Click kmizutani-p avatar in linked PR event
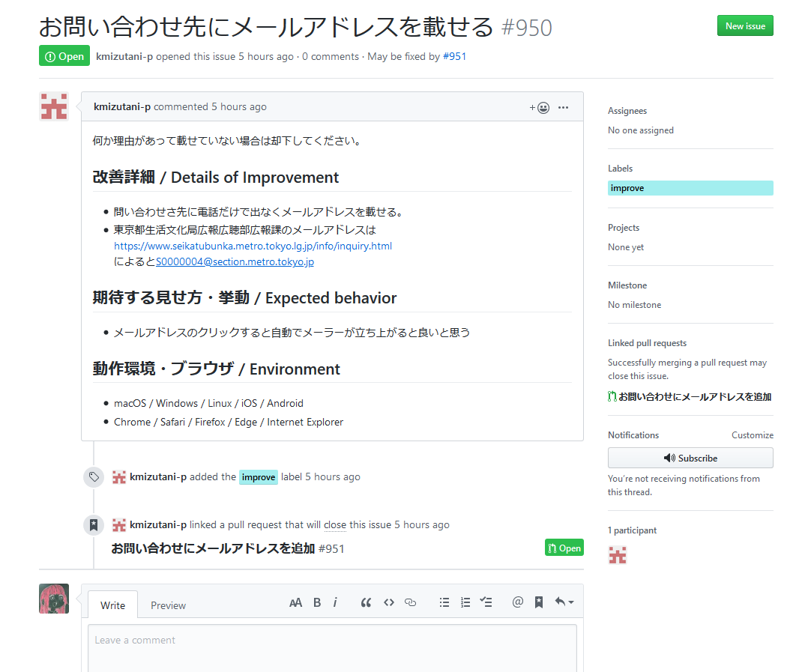 pyautogui.click(x=119, y=525)
